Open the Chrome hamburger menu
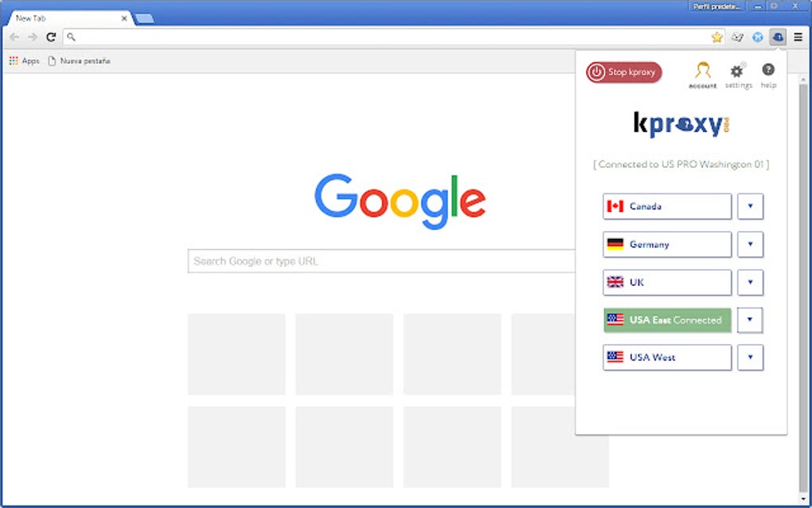This screenshot has width=812, height=508. (x=799, y=37)
